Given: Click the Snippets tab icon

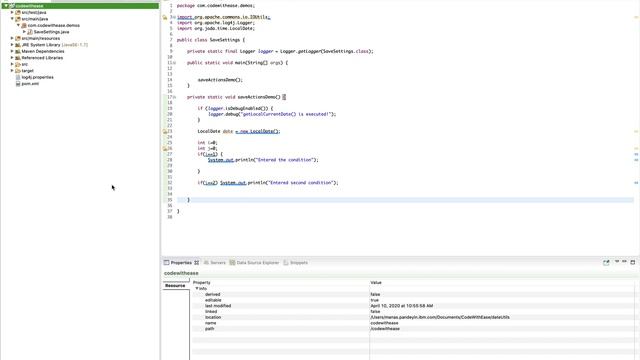Looking at the screenshot, I should 286,263.
